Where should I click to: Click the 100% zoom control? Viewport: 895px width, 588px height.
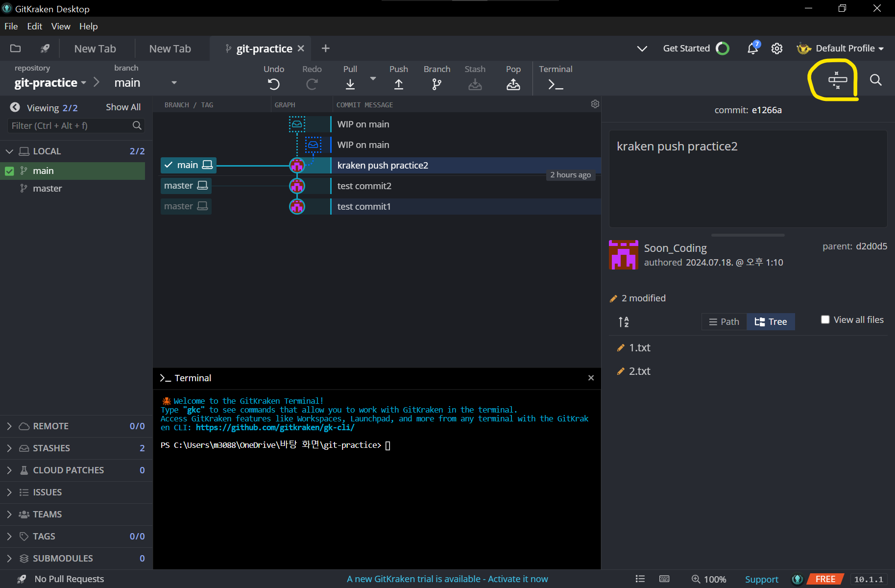coord(709,579)
